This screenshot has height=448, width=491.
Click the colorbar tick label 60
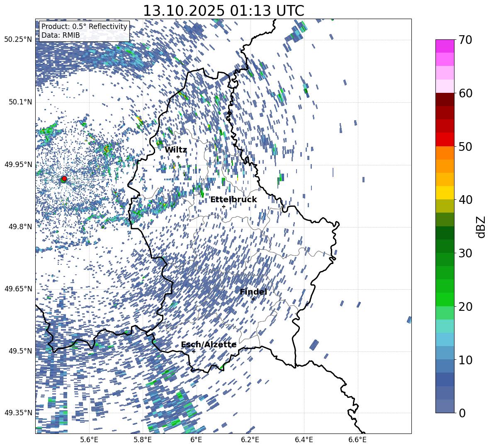click(465, 94)
